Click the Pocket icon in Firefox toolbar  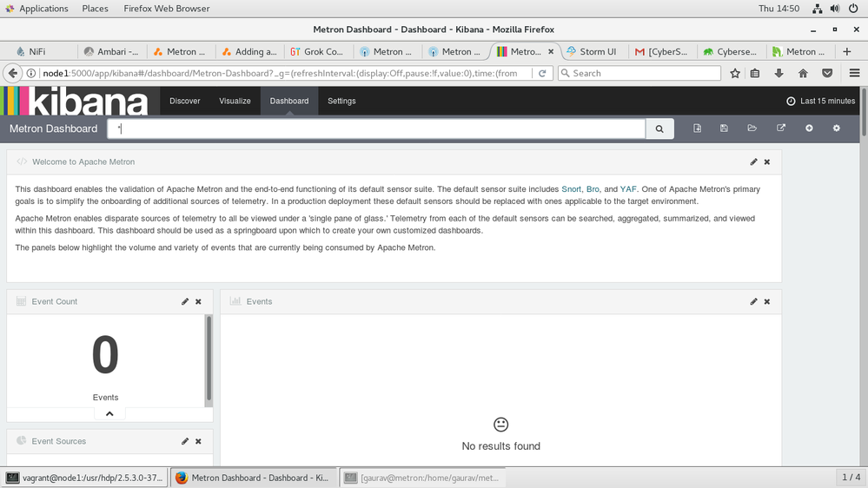pyautogui.click(x=827, y=73)
